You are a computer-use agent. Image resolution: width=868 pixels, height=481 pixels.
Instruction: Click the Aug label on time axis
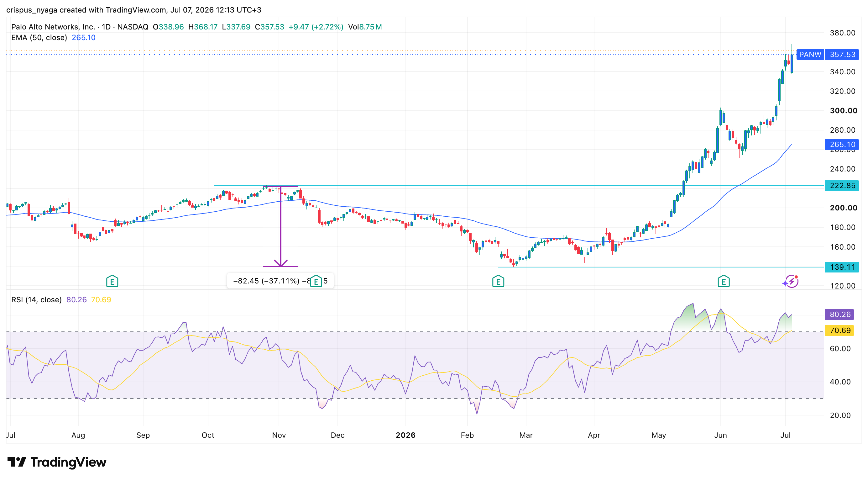[78, 435]
